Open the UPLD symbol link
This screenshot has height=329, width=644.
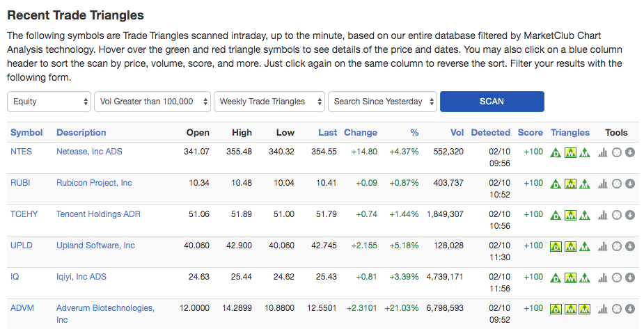pyautogui.click(x=22, y=246)
